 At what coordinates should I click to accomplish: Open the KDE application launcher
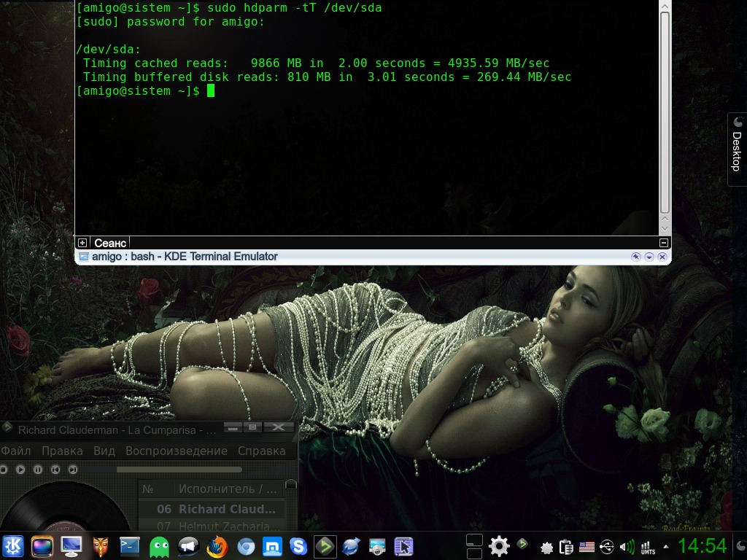tap(13, 546)
